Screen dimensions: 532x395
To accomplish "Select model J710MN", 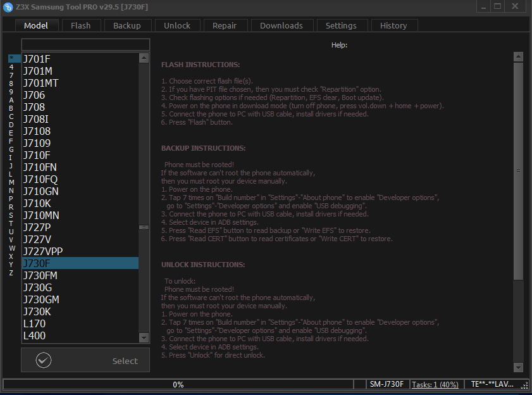I will point(80,215).
